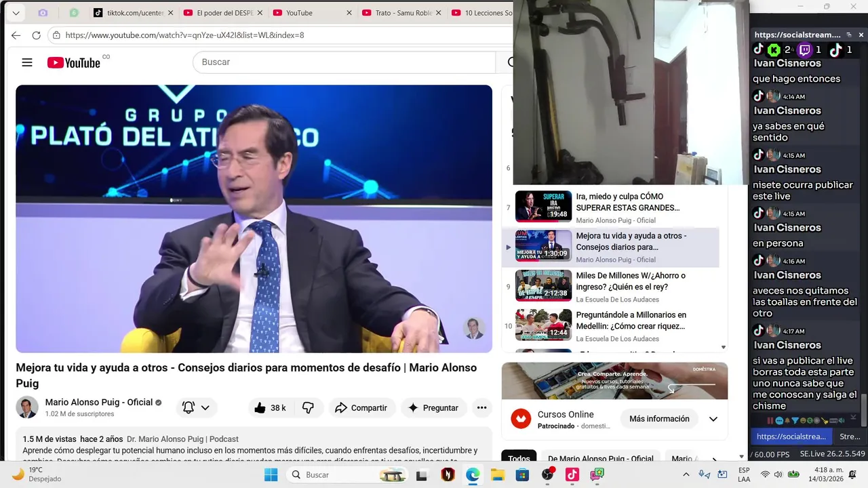Click the volume icon in system tray
868x488 pixels.
tap(778, 474)
